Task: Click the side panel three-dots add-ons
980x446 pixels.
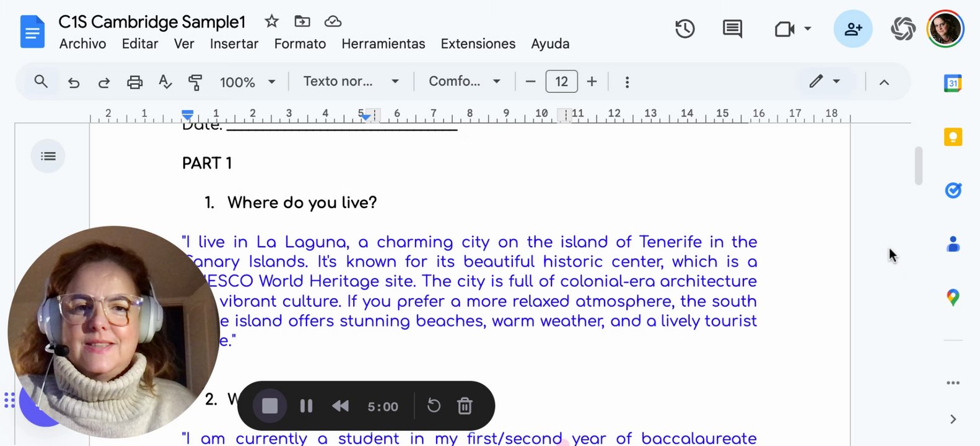Action: (953, 383)
